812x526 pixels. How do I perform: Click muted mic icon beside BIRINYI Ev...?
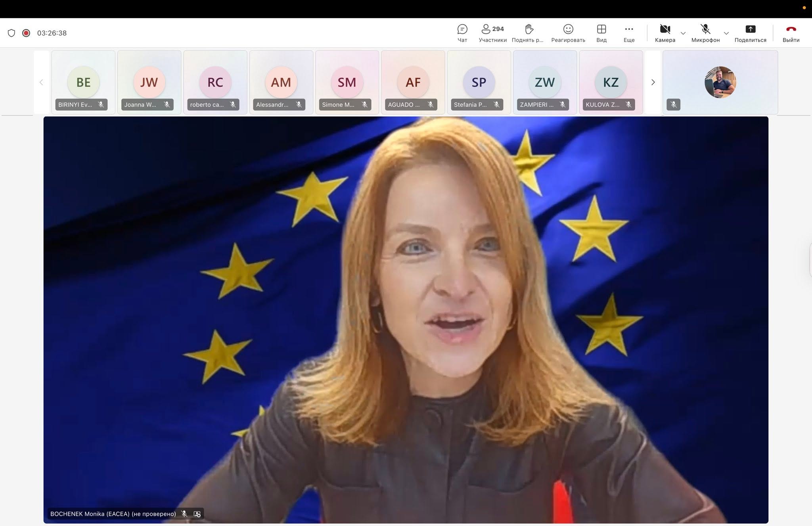click(101, 105)
